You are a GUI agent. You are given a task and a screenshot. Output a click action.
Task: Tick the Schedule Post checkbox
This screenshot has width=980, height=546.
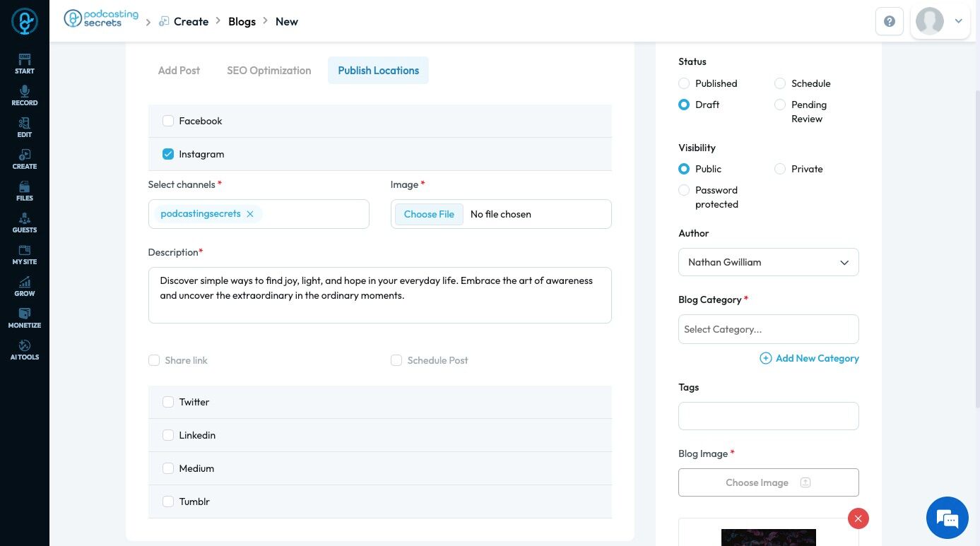(396, 360)
